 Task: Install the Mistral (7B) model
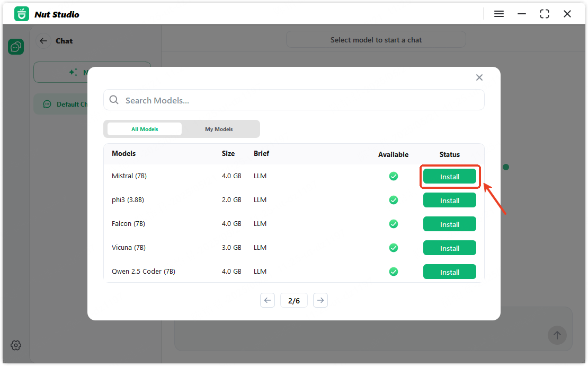click(x=450, y=177)
